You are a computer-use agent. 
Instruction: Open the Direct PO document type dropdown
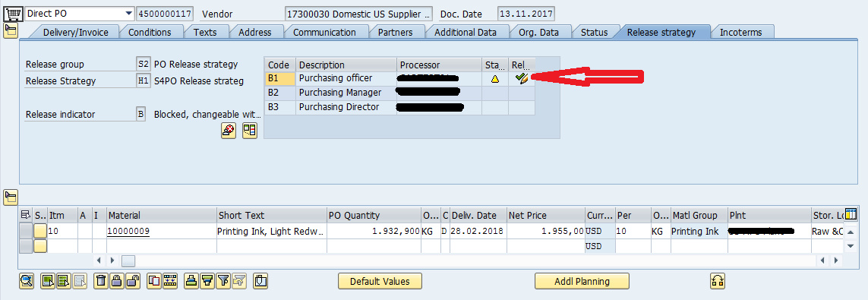129,13
